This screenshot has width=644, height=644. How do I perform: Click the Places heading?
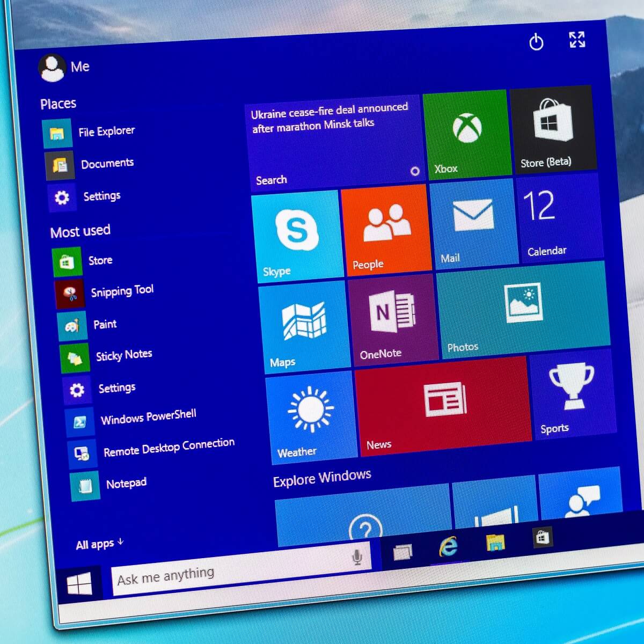click(x=58, y=104)
